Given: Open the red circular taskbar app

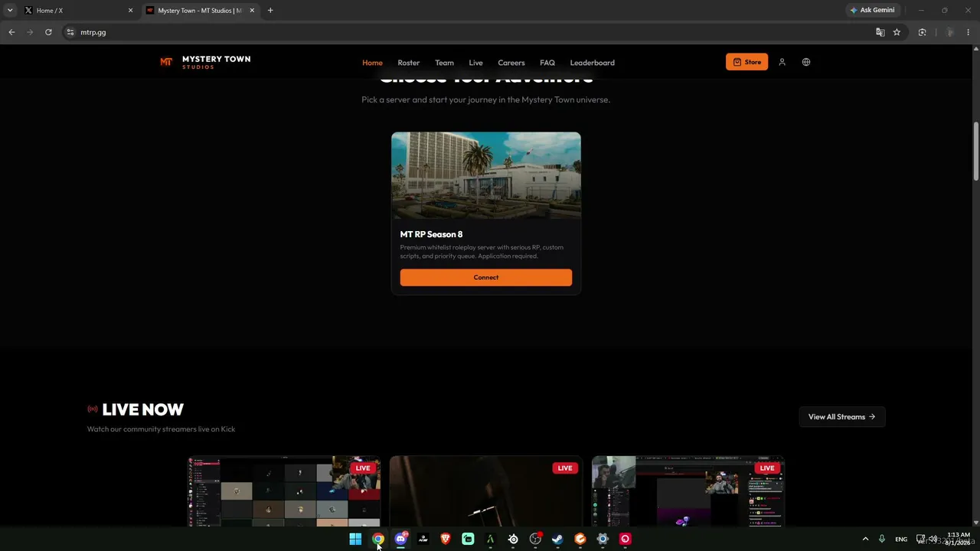Looking at the screenshot, I should pos(626,539).
